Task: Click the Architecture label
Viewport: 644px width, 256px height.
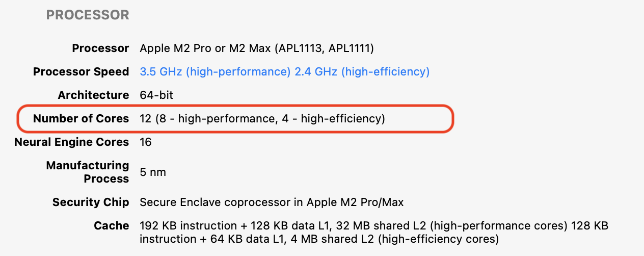Action: pyautogui.click(x=93, y=95)
